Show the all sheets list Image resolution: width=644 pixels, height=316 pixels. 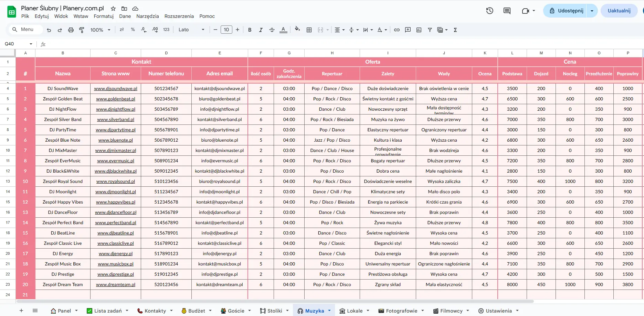pyautogui.click(x=35, y=310)
